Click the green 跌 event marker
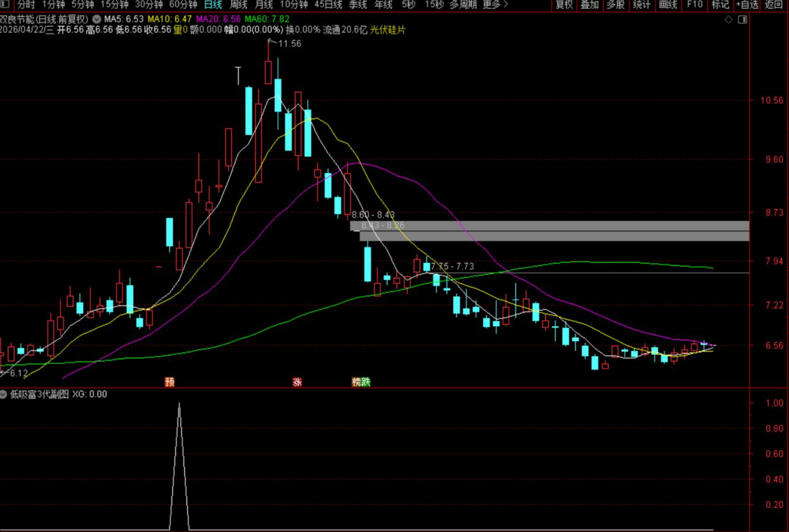The image size is (789, 532). (x=366, y=382)
